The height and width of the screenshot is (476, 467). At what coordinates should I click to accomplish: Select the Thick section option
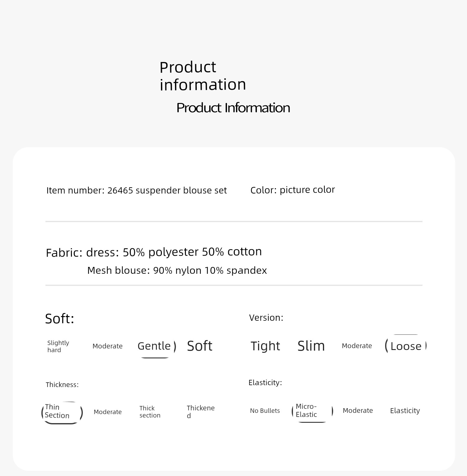click(x=150, y=412)
